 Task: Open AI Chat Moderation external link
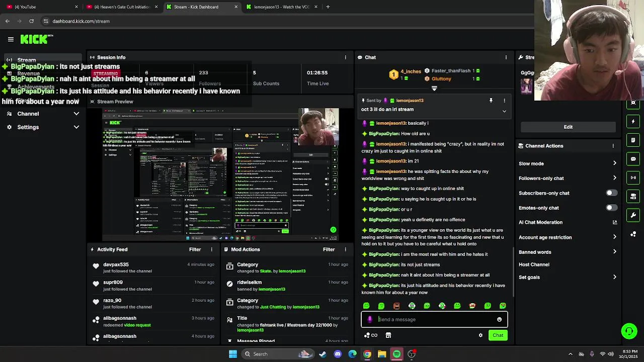615,222
